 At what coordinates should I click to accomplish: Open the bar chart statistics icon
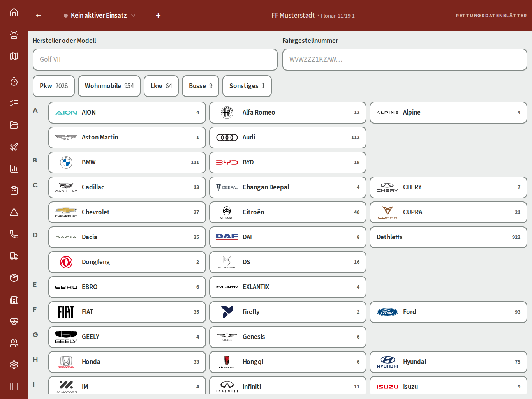(14, 169)
